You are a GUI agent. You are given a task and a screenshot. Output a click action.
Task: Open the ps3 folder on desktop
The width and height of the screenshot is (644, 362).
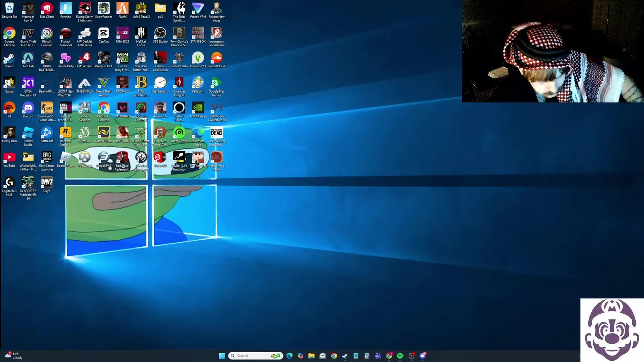(160, 11)
